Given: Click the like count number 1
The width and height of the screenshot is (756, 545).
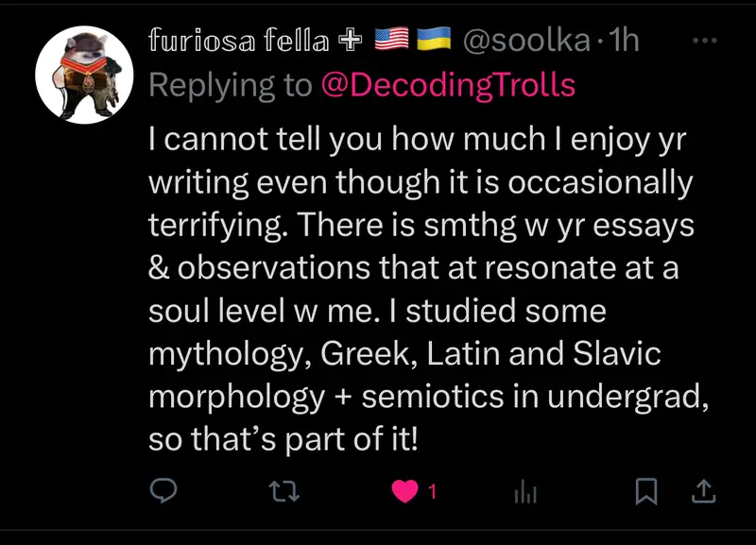Looking at the screenshot, I should (432, 491).
